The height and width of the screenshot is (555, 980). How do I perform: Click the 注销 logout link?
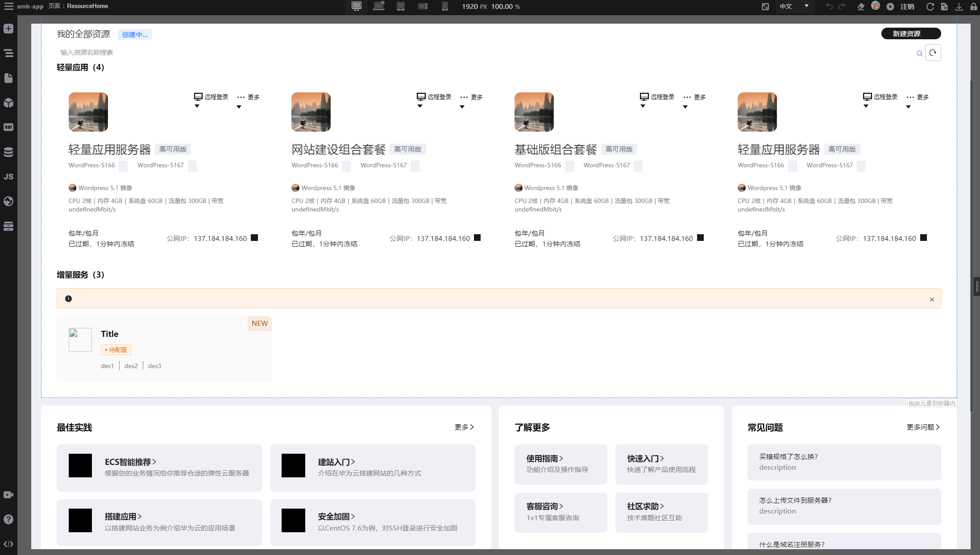[x=907, y=6]
